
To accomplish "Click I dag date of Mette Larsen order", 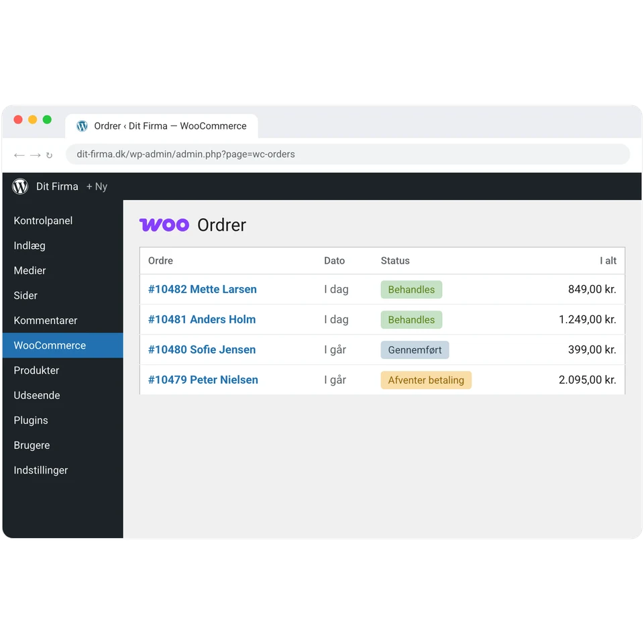I will pos(336,290).
